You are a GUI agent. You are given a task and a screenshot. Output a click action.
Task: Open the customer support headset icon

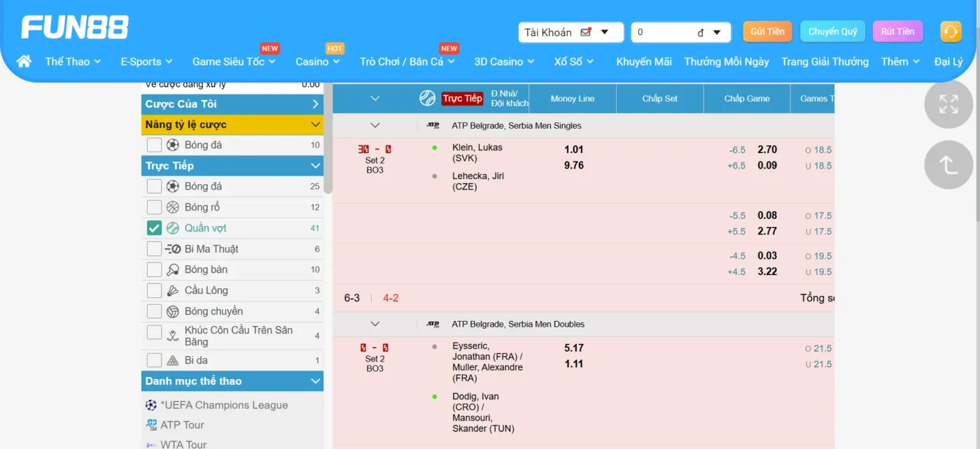click(950, 31)
